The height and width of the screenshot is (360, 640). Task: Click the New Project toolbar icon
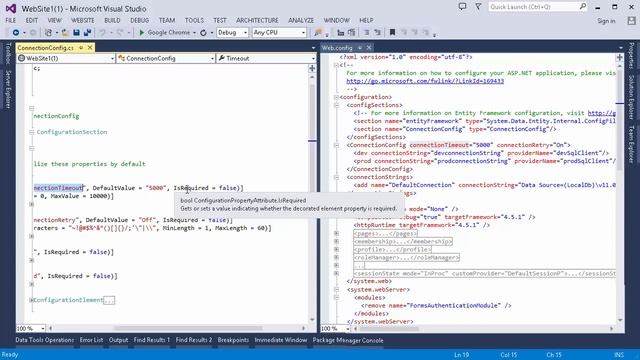[x=48, y=32]
